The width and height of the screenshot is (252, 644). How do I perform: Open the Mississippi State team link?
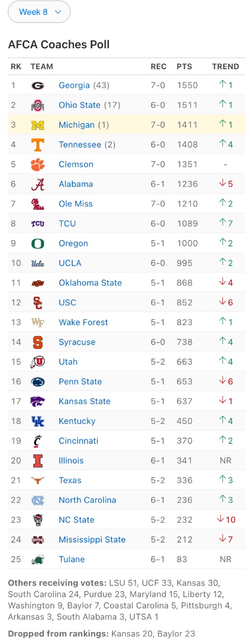(x=92, y=540)
